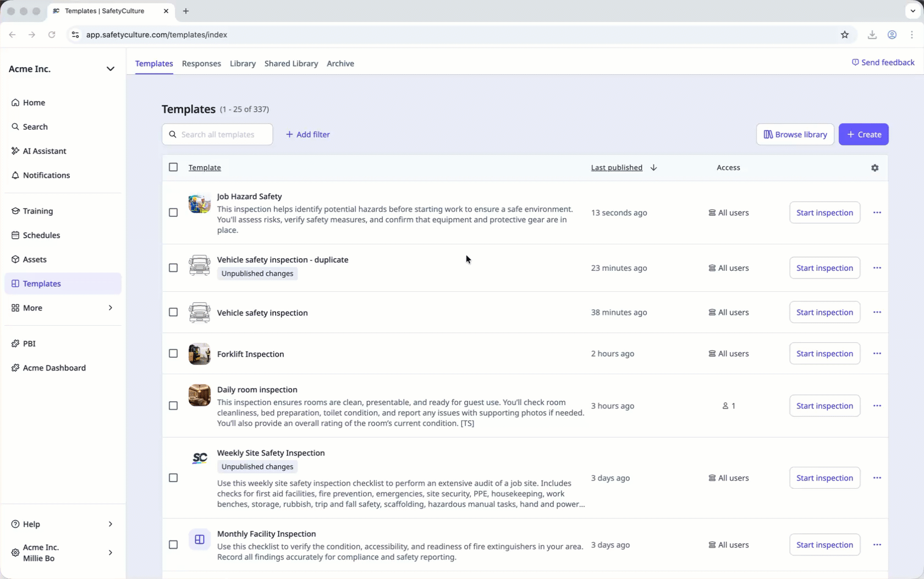The height and width of the screenshot is (579, 924).
Task: Click Browse library button
Action: point(795,134)
